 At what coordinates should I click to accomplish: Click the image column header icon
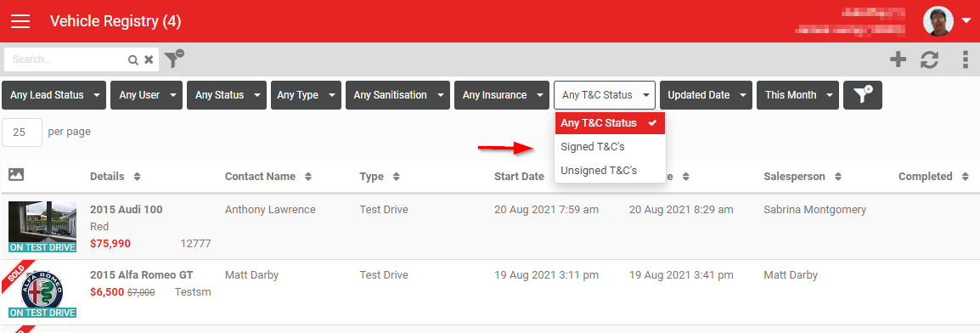coord(16,175)
